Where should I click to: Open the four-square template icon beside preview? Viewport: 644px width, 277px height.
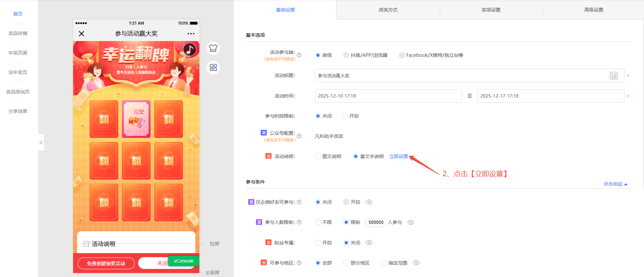(213, 67)
